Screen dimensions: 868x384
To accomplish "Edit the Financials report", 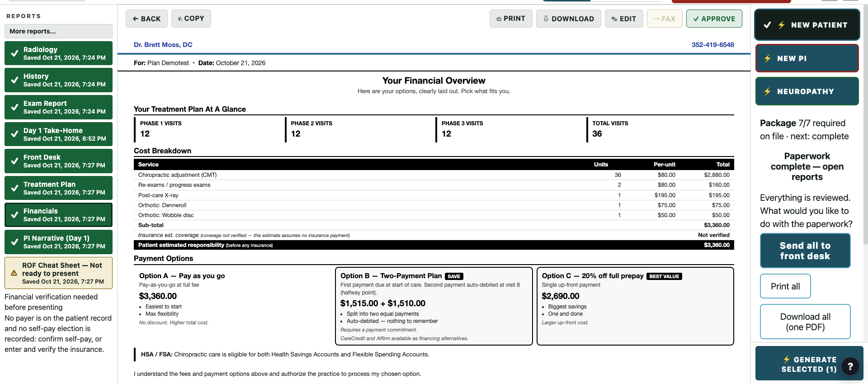I will point(624,19).
